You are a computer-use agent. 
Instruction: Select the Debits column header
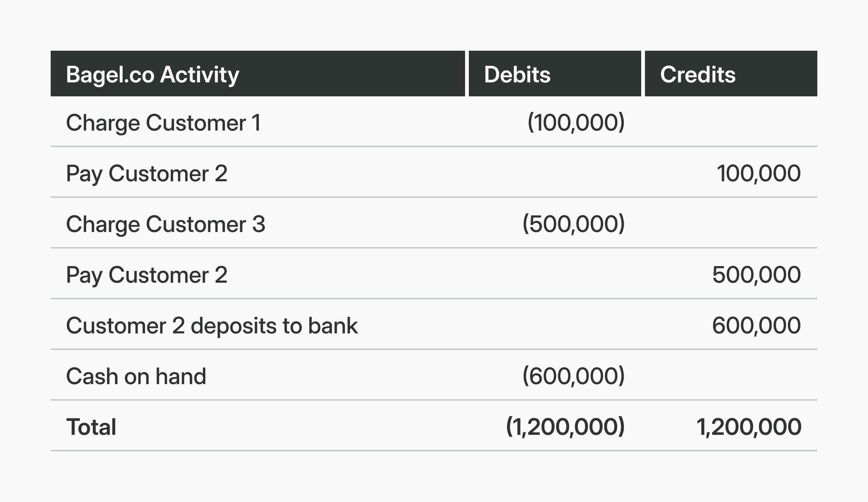pyautogui.click(x=517, y=74)
